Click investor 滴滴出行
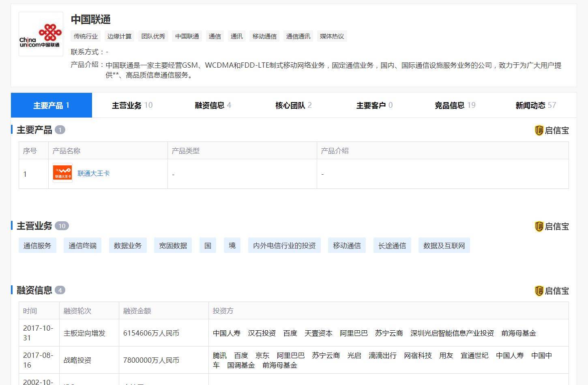 pos(382,355)
